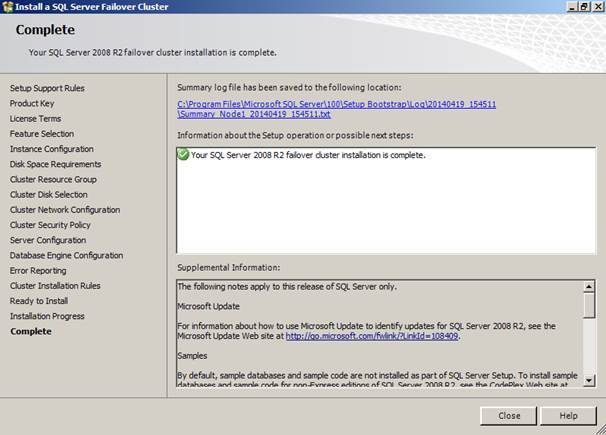This screenshot has width=606, height=435.
Task: Open the Microsoft Update fwlink URL
Action: [372, 336]
